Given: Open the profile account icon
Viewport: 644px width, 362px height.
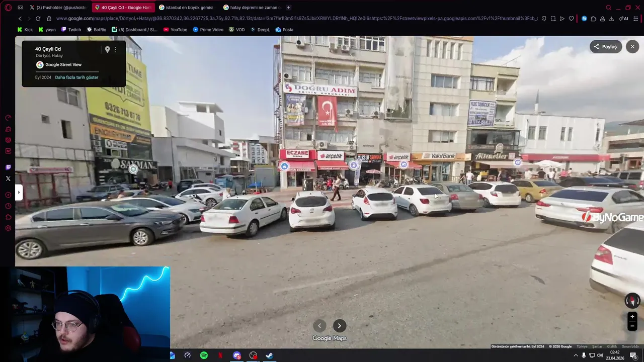Looking at the screenshot, I should coord(602,19).
